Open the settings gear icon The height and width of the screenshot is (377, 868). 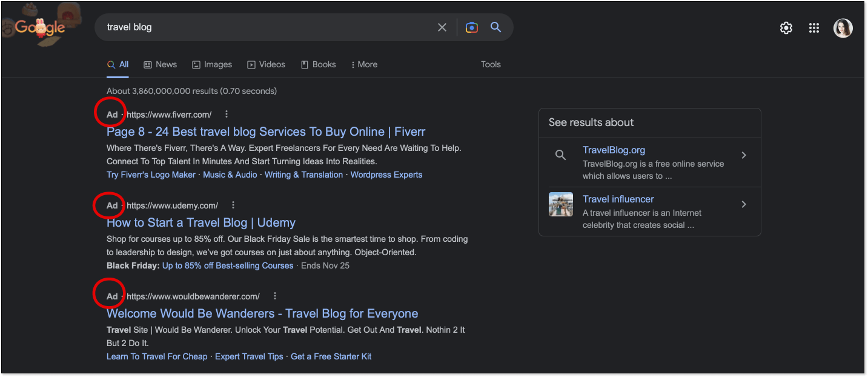click(786, 28)
